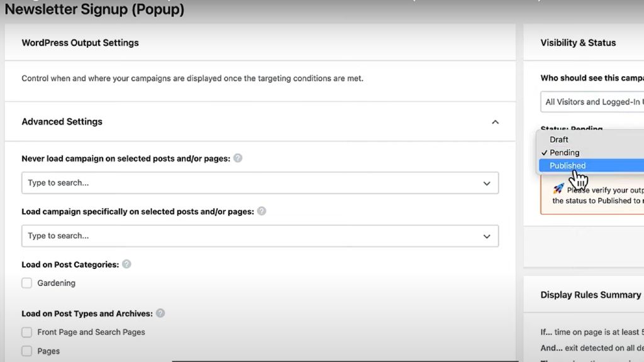This screenshot has width=644, height=362.
Task: Enable Front Page and Search Pages checkbox
Action: click(26, 332)
